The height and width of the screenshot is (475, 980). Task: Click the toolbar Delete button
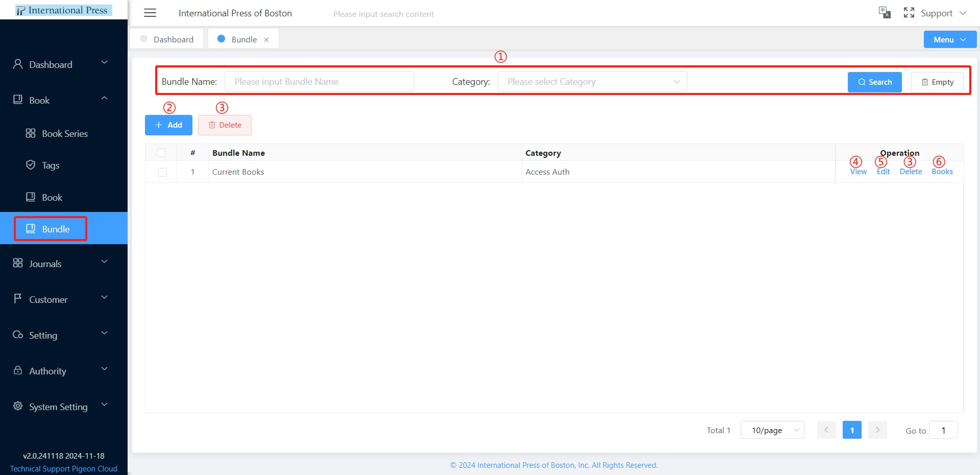[225, 125]
